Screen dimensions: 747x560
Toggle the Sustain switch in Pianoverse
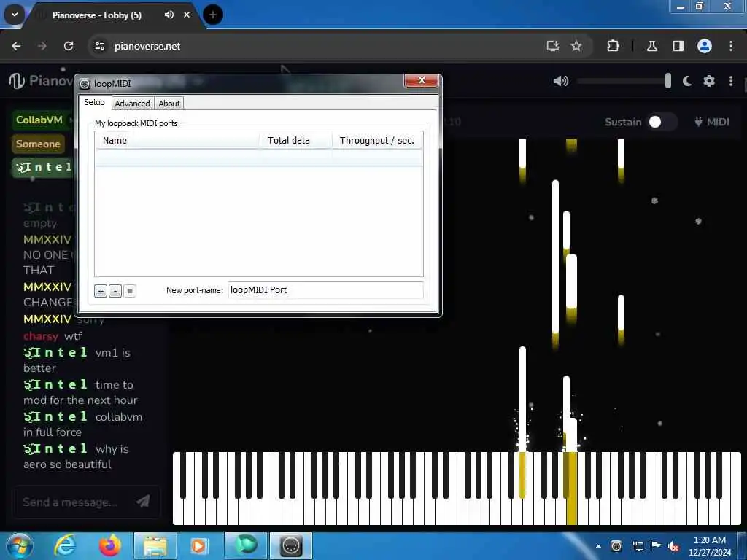tap(662, 122)
